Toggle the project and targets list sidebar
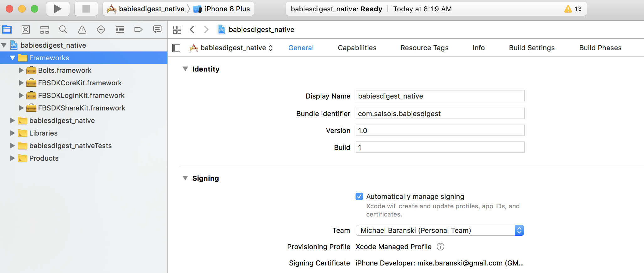644x273 pixels. (x=177, y=48)
